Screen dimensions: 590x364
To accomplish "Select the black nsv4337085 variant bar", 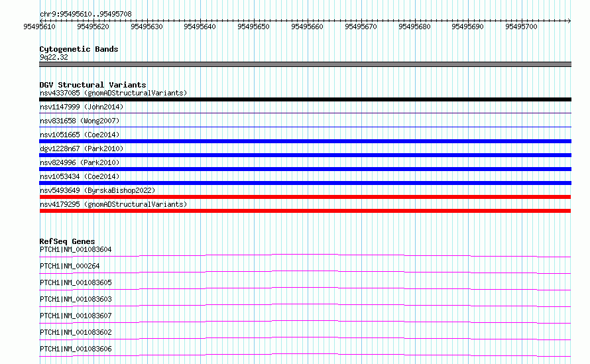I will [305, 99].
